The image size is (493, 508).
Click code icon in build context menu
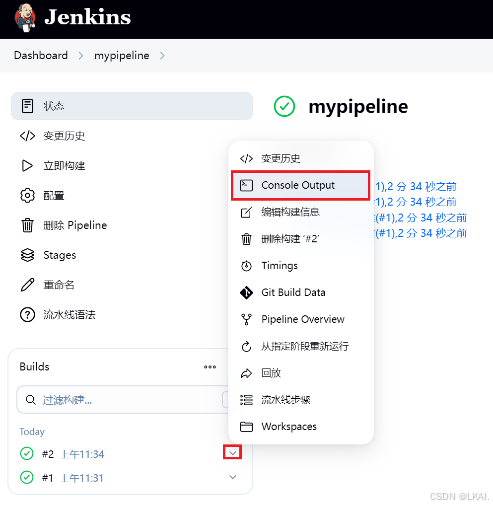point(246,158)
